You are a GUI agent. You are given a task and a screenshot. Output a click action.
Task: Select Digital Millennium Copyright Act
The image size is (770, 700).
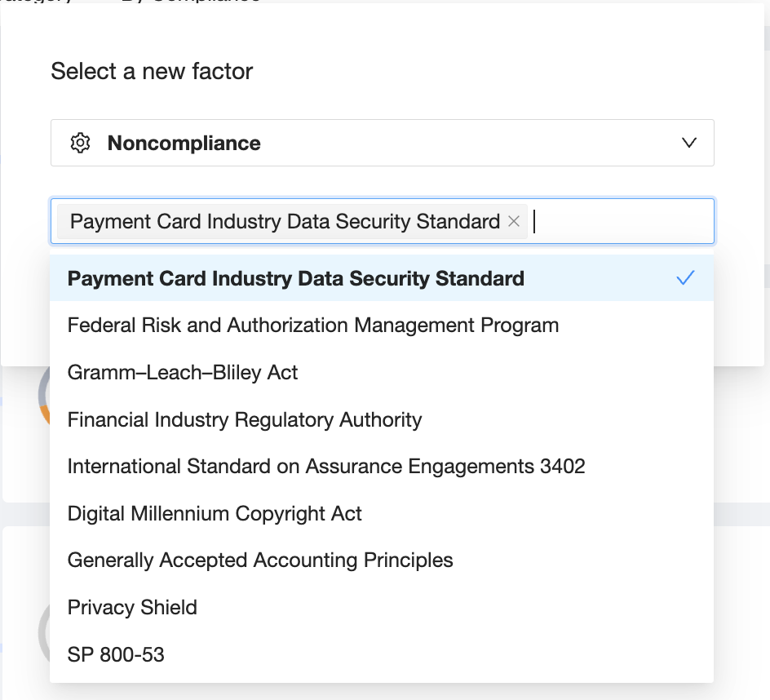tap(215, 514)
